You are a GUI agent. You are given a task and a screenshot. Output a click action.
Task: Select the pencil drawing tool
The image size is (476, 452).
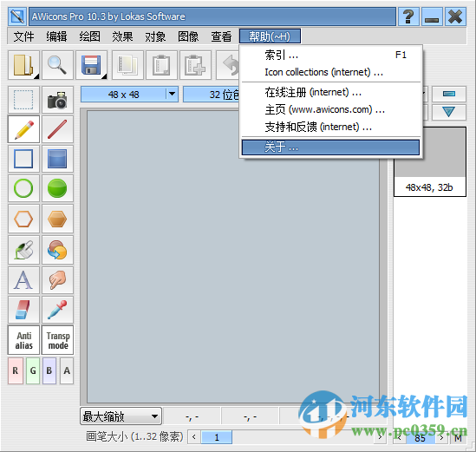click(x=23, y=129)
